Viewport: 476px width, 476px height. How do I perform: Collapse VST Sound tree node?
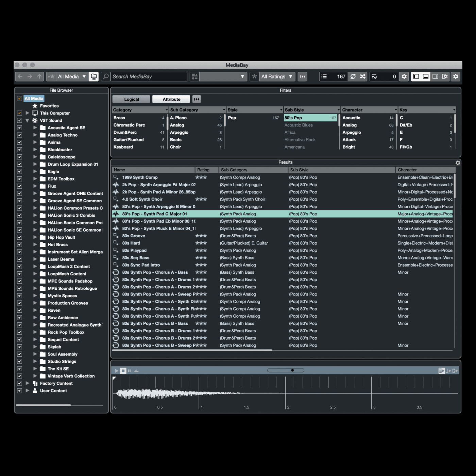click(x=27, y=120)
